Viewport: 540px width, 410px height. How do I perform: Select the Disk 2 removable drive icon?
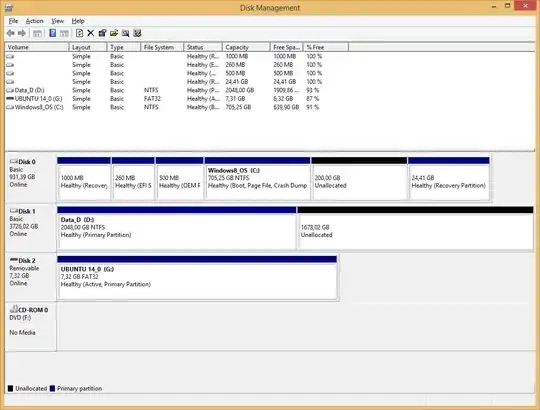point(13,260)
